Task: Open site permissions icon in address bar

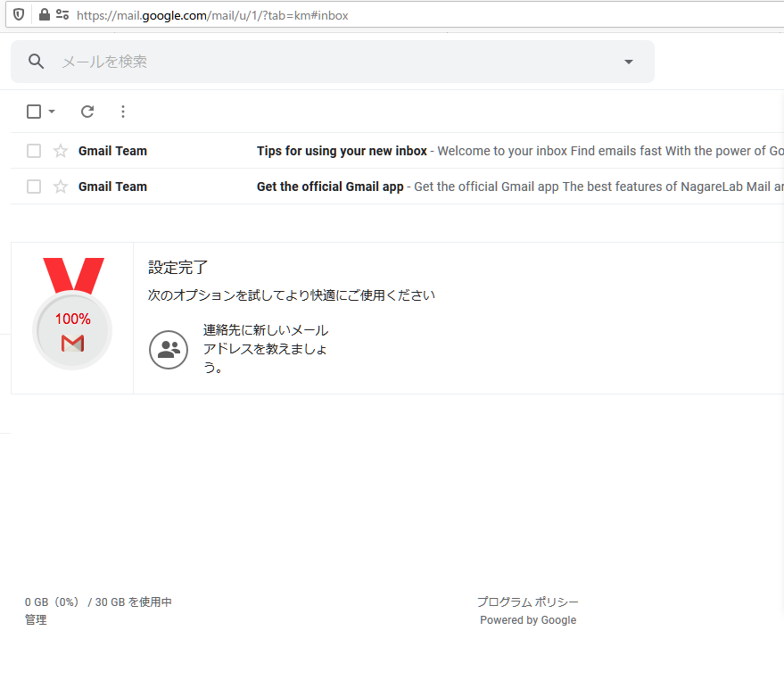Action: (62, 14)
